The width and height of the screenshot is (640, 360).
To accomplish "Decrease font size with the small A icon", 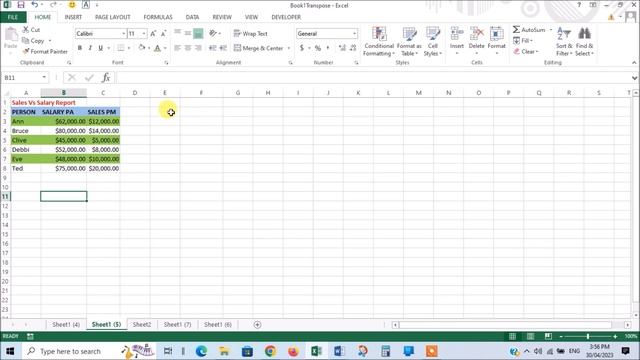I will click(x=163, y=33).
